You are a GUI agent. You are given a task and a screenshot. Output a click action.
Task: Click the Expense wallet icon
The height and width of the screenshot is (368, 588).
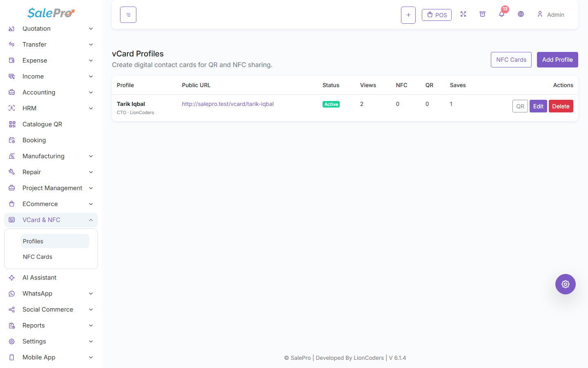click(12, 61)
